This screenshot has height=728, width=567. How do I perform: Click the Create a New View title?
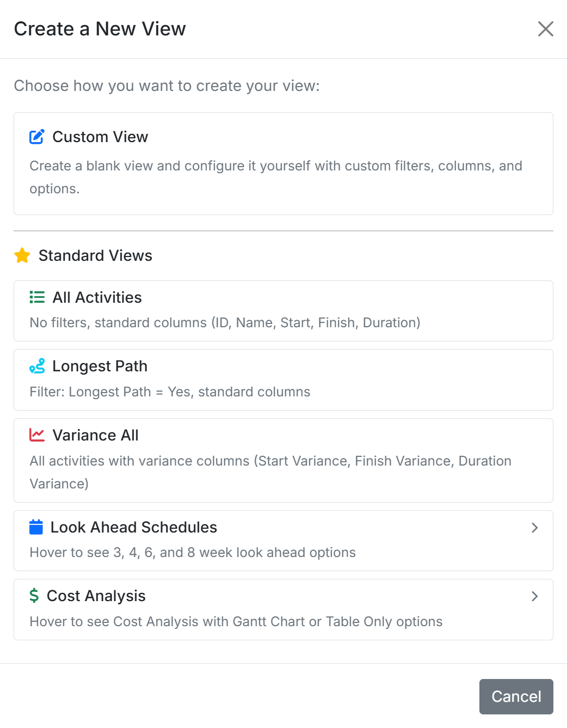coord(100,28)
